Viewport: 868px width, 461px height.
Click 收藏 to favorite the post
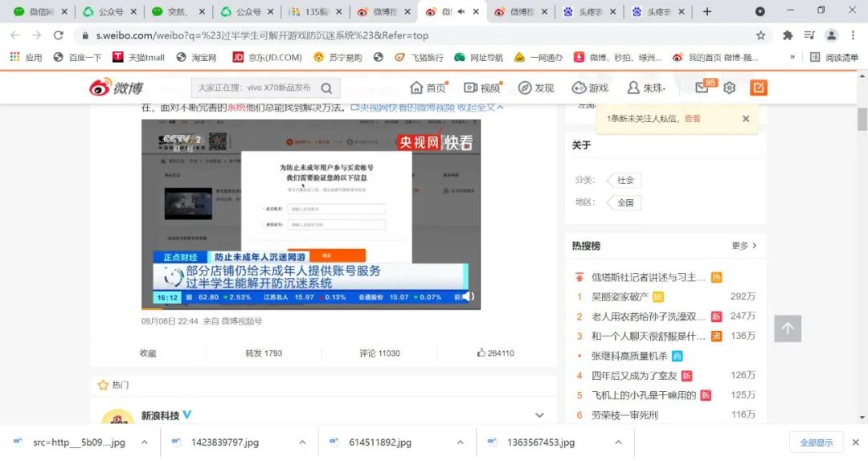coord(148,353)
